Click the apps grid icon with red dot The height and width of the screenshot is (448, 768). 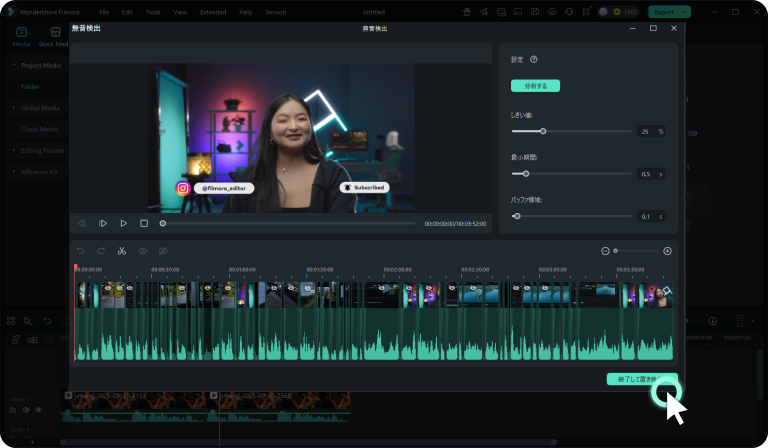[x=586, y=12]
